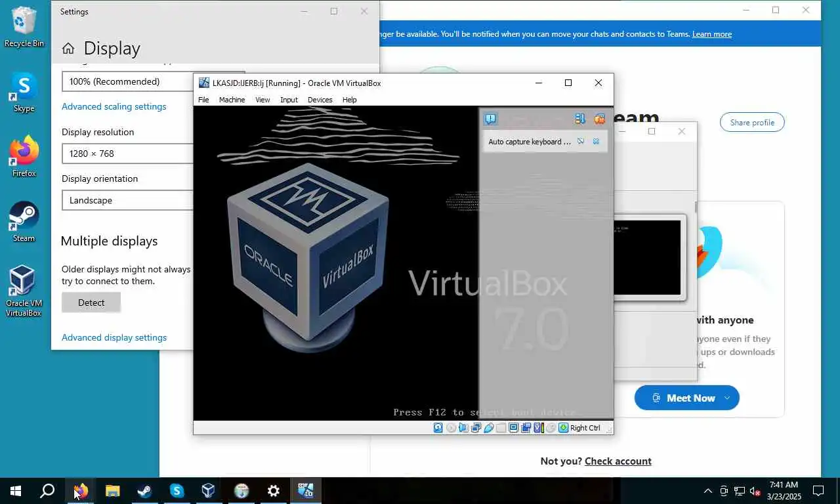Viewport: 840px width, 504px height.
Task: Open the volume control in system tray
Action: click(x=755, y=491)
